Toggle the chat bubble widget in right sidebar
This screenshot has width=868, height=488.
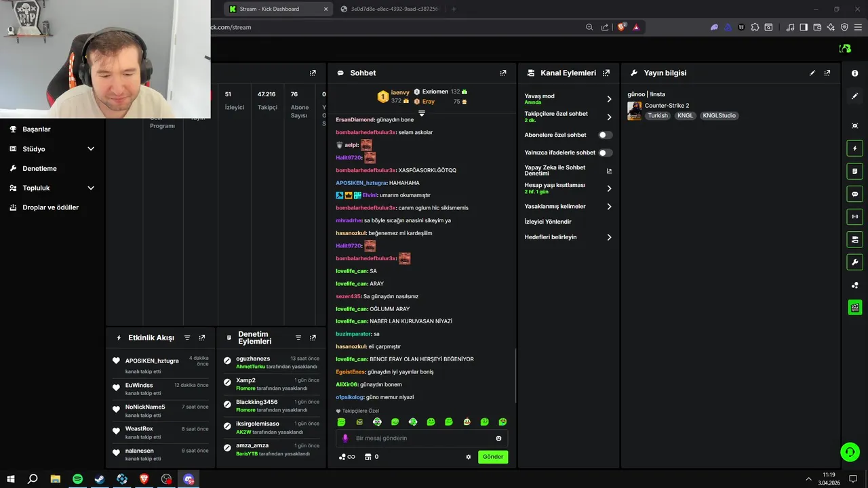(854, 194)
